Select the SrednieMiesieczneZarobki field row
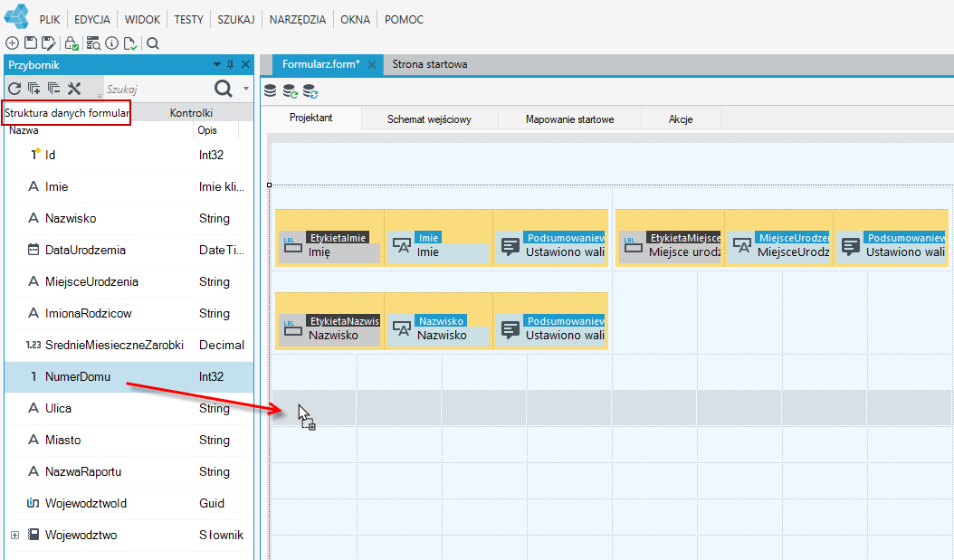Screen dimensions: 954x560 coord(129,345)
